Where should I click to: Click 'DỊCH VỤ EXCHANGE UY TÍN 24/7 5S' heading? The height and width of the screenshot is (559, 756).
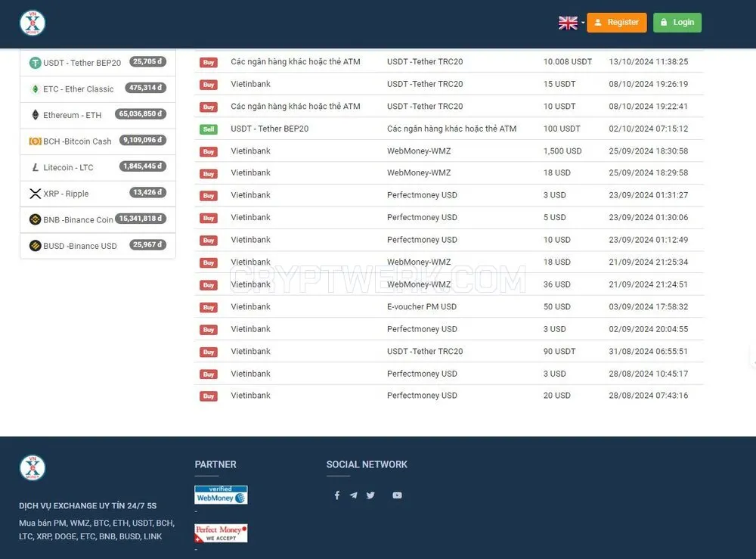(x=88, y=506)
